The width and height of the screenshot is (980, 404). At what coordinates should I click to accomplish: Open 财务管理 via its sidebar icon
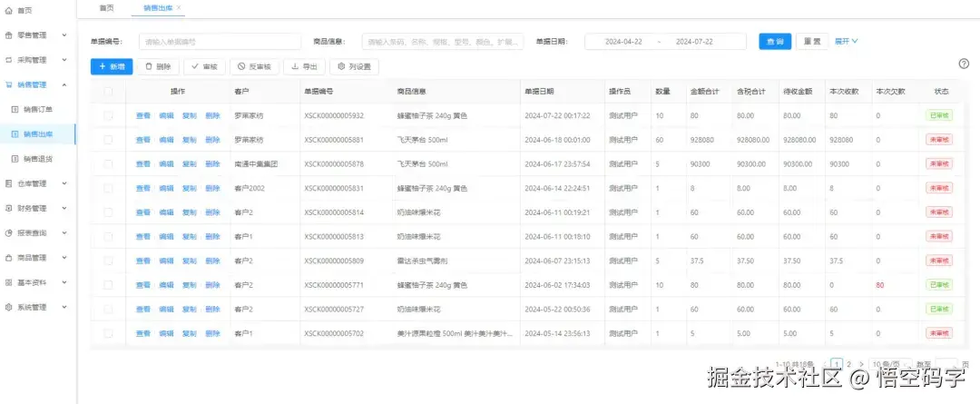(9, 208)
